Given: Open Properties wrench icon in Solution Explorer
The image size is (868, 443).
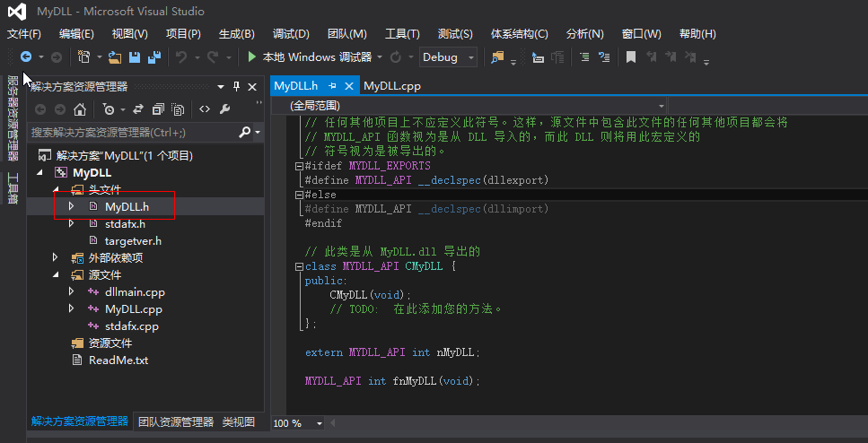Looking at the screenshot, I should coord(225,109).
